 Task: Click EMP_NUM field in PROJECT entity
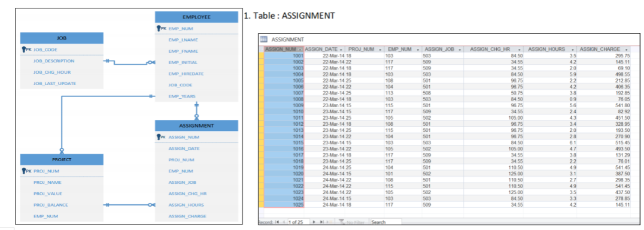(x=45, y=216)
